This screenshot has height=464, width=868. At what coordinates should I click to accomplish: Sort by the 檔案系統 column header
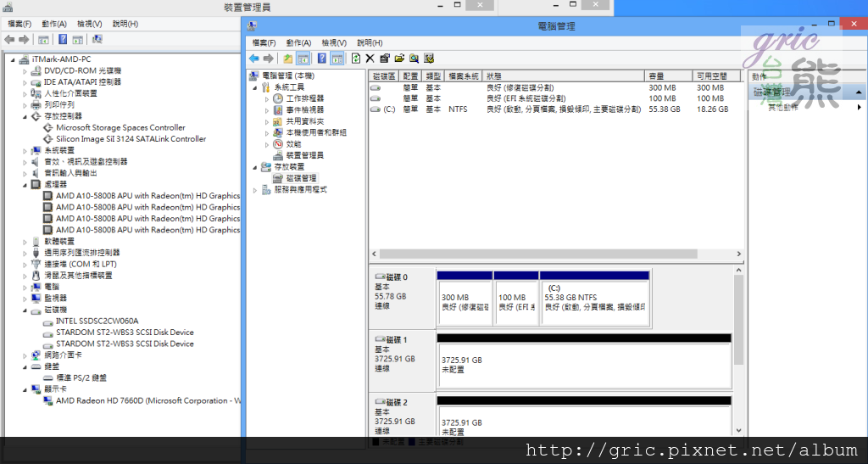464,76
